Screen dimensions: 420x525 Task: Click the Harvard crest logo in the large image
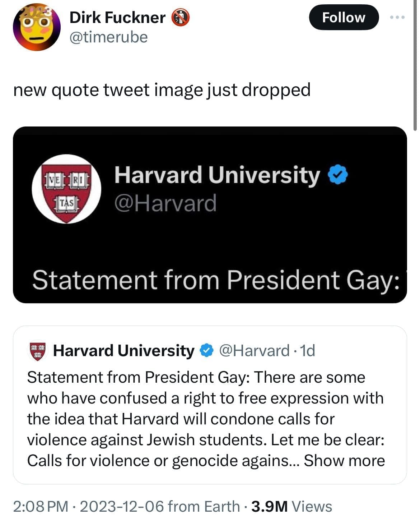point(67,189)
